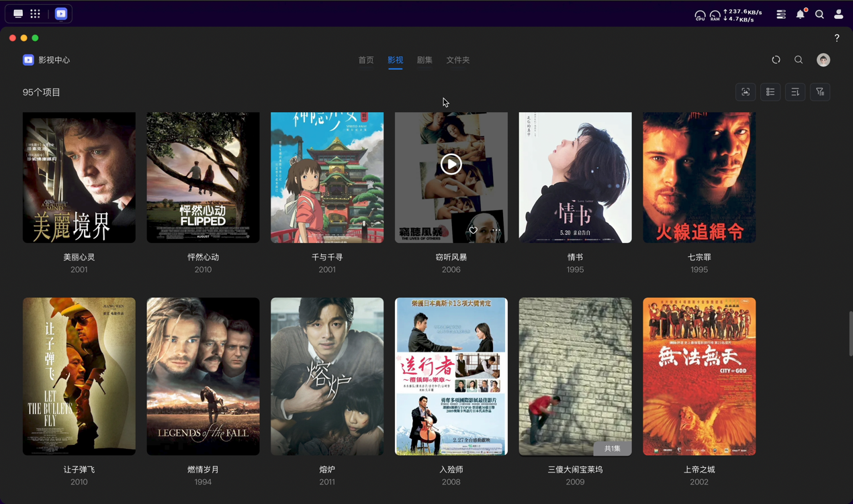The width and height of the screenshot is (853, 504).
Task: Open the user avatar menu
Action: [823, 60]
